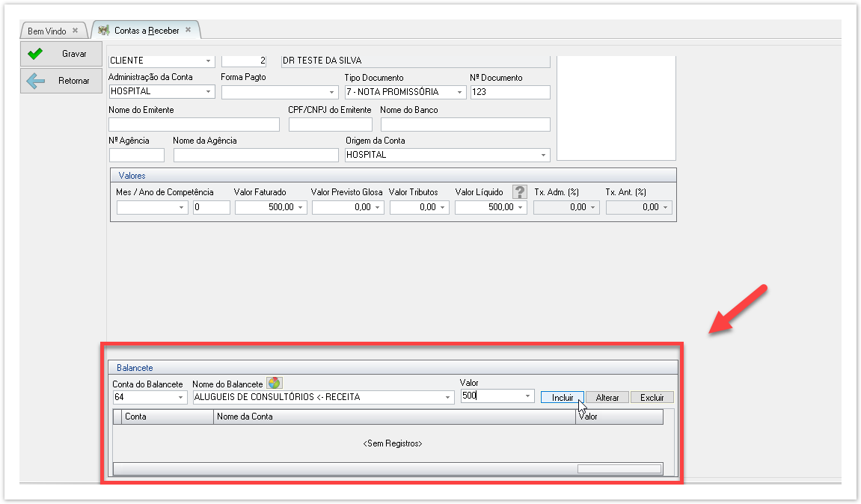Click the Nome do Emitente text field
This screenshot has height=504, width=861.
click(x=194, y=124)
